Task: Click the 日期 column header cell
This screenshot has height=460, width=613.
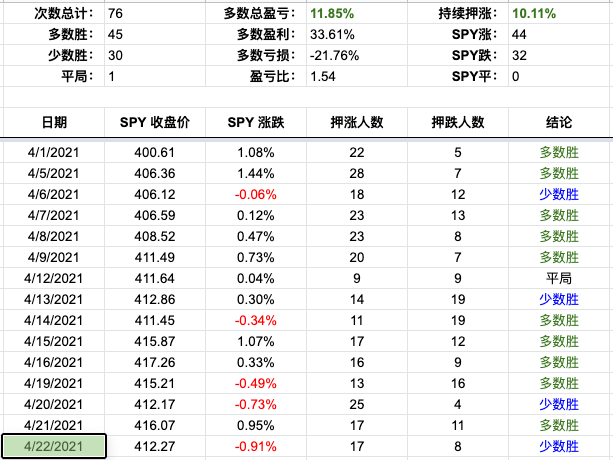Action: point(54,122)
